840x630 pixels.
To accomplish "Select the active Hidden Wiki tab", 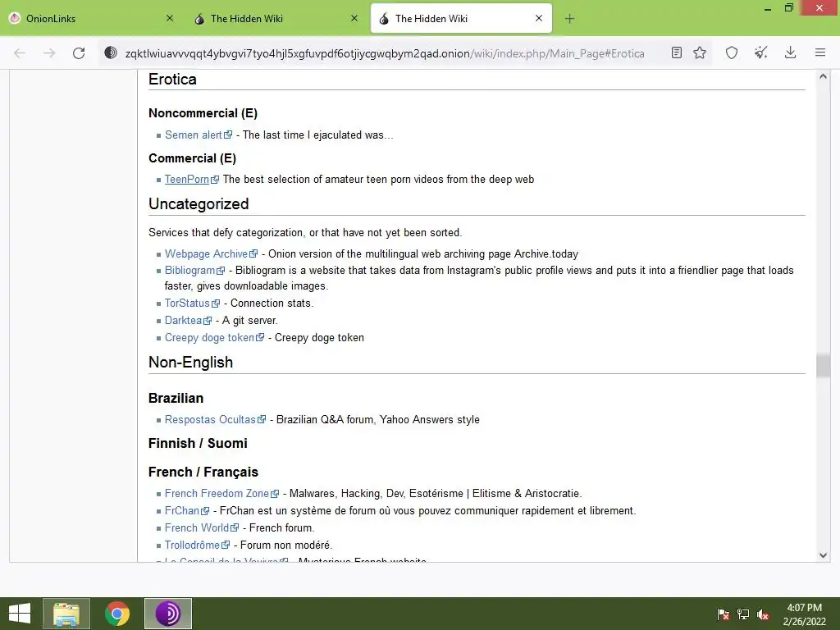I will (x=461, y=18).
